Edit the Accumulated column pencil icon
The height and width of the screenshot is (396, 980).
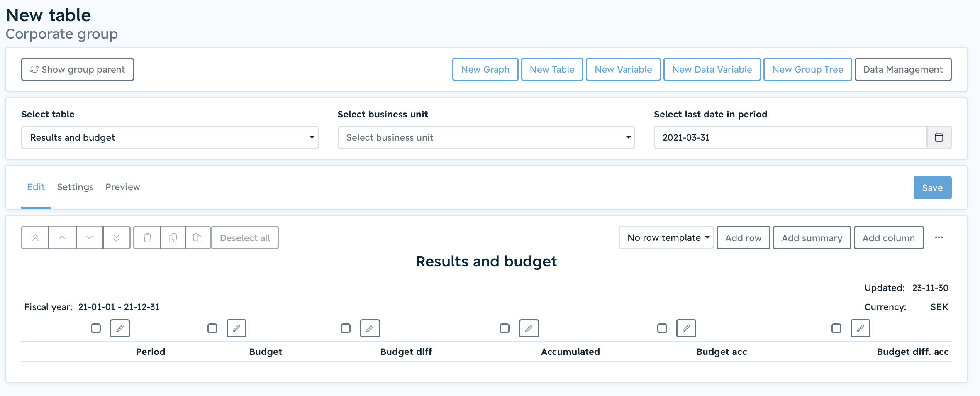tap(529, 328)
